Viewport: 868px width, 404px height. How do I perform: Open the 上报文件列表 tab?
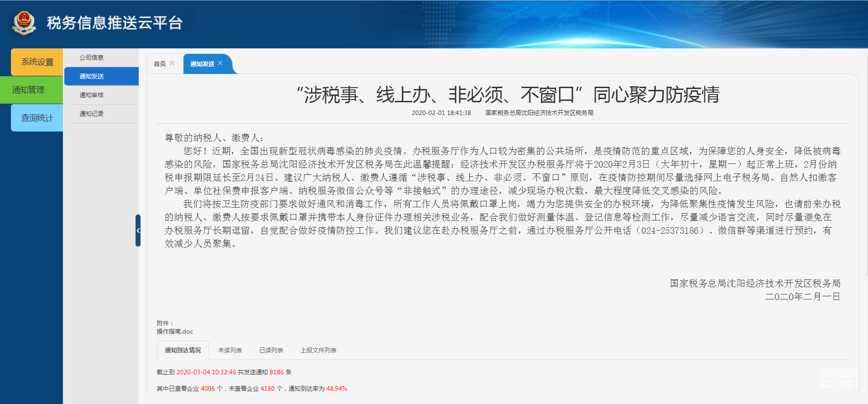tap(318, 350)
